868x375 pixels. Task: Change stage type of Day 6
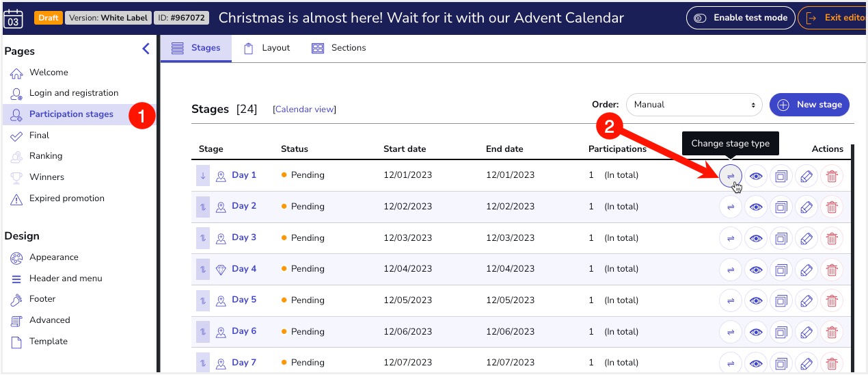731,332
